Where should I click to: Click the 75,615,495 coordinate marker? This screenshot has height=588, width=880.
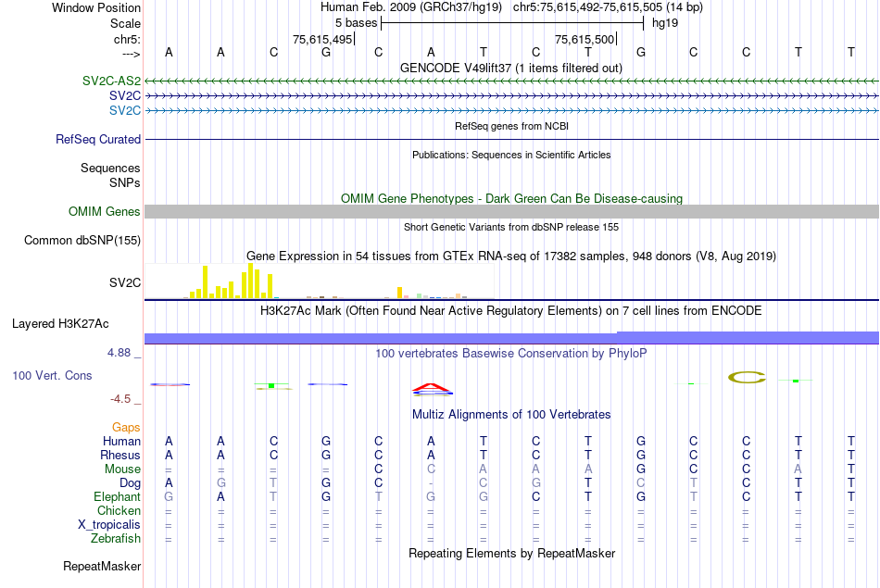[x=323, y=39]
